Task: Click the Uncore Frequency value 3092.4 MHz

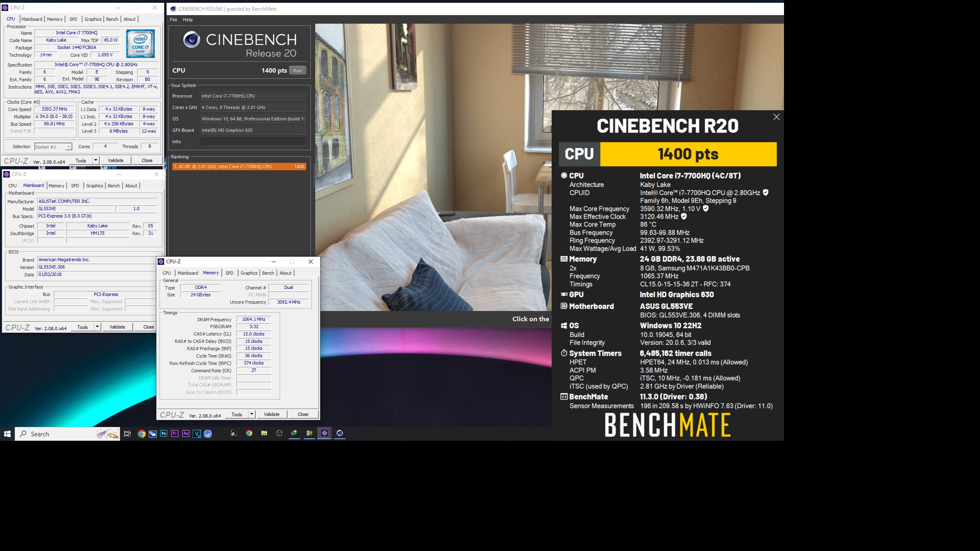Action: 289,302
